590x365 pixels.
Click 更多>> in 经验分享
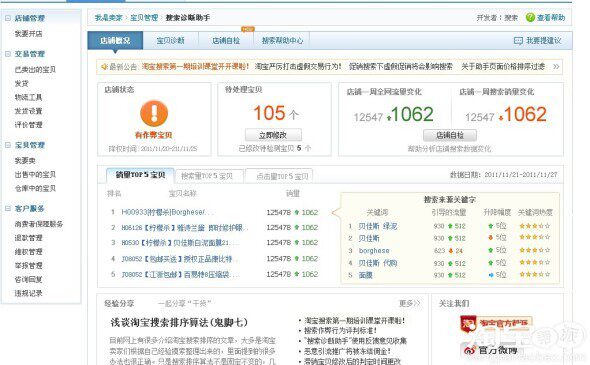(x=409, y=303)
